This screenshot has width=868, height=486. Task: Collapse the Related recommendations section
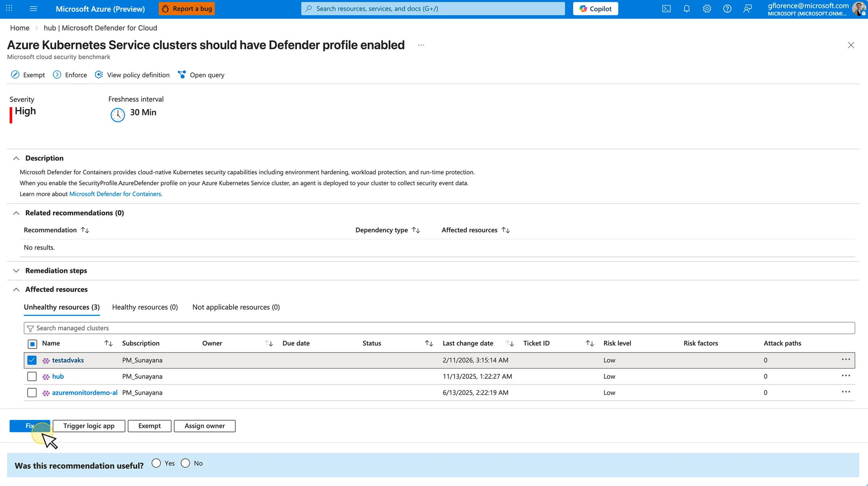[16, 213]
